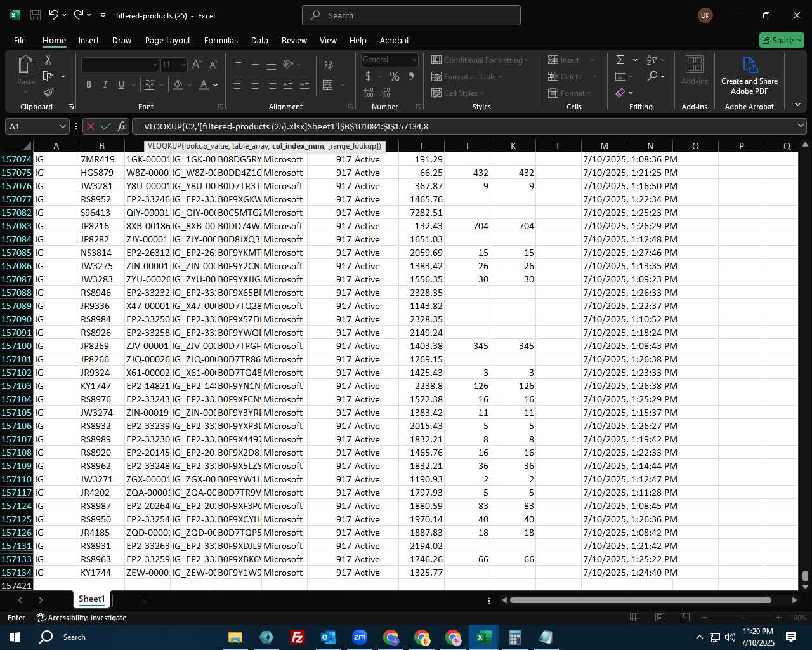Viewport: 812px width, 650px height.
Task: Switch to the Data tab
Action: coord(259,40)
